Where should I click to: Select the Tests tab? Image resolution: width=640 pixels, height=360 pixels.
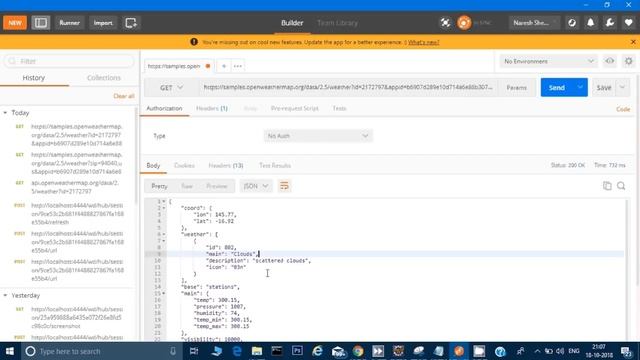[339, 109]
